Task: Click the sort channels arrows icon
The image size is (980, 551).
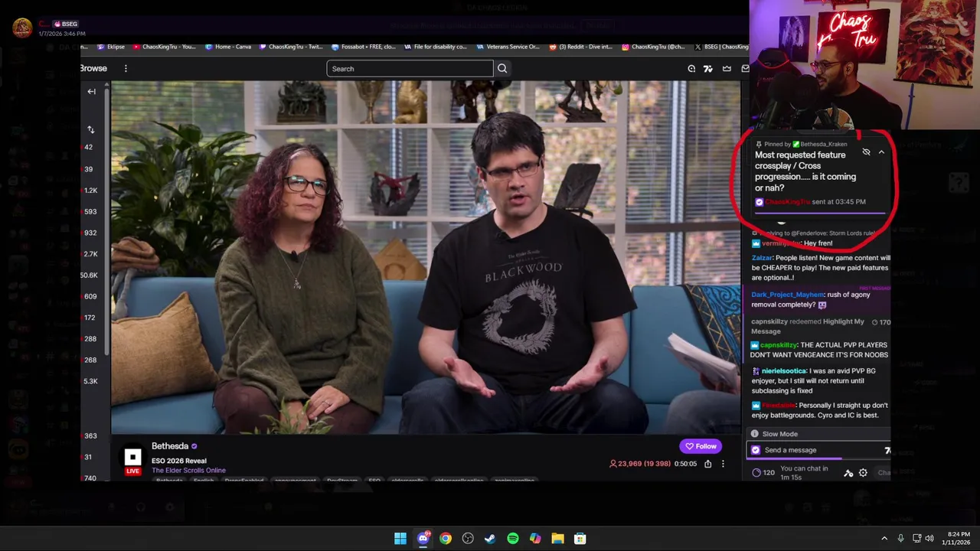Action: pyautogui.click(x=90, y=129)
